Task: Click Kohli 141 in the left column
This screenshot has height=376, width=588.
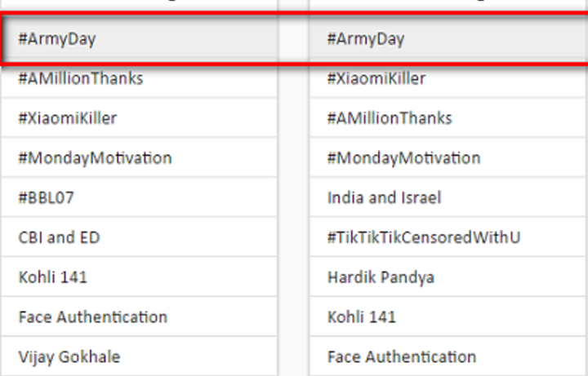Action: point(52,277)
